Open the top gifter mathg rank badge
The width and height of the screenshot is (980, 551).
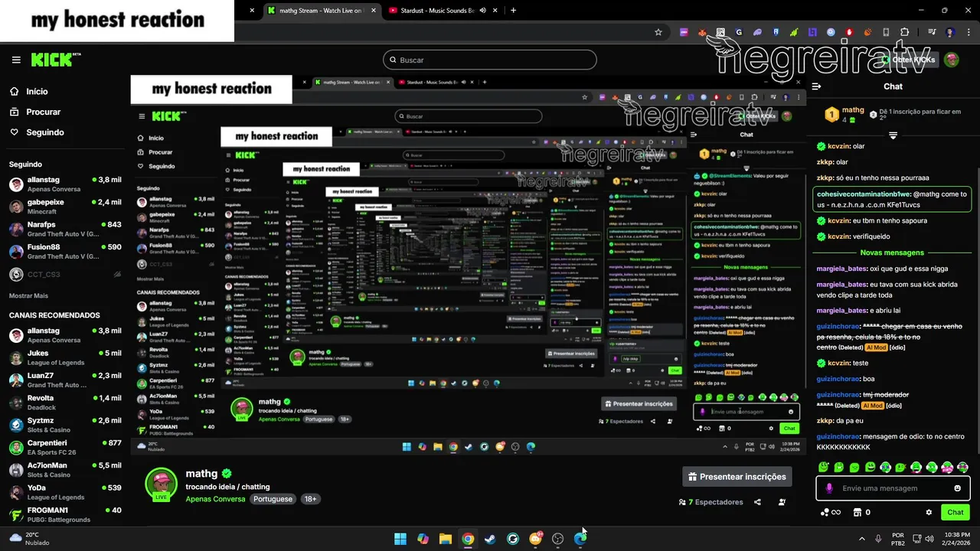coord(831,115)
